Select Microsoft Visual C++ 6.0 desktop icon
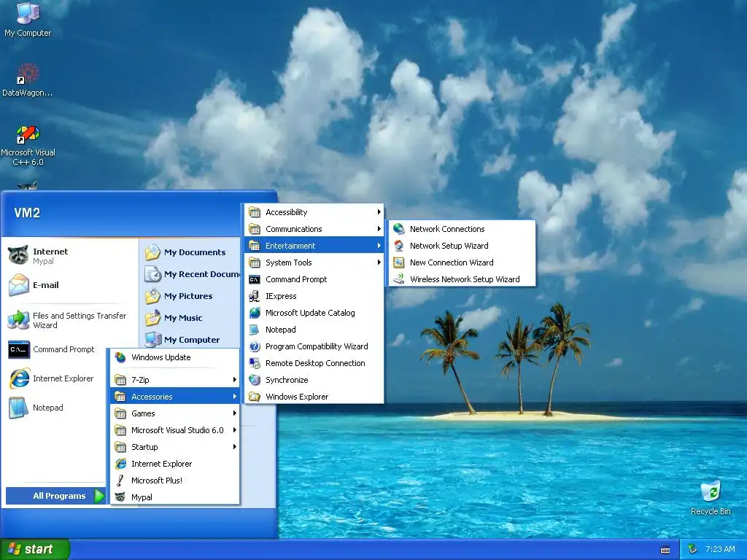 tap(28, 134)
